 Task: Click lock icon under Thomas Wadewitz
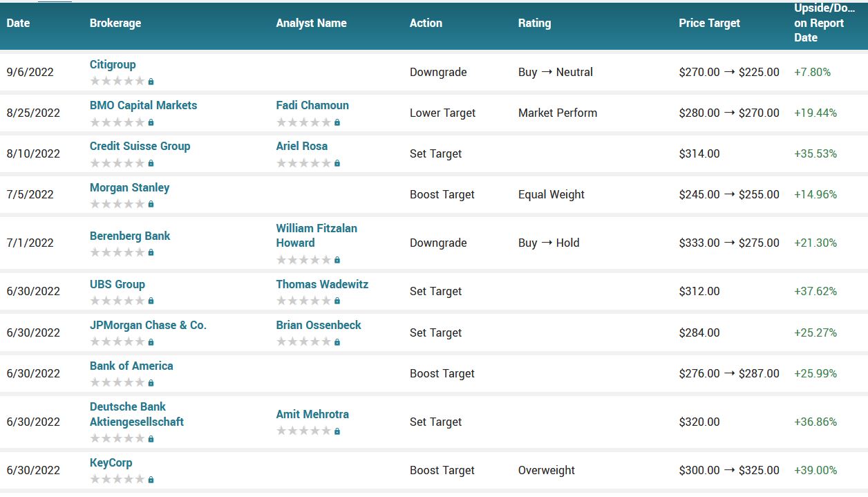click(x=337, y=301)
